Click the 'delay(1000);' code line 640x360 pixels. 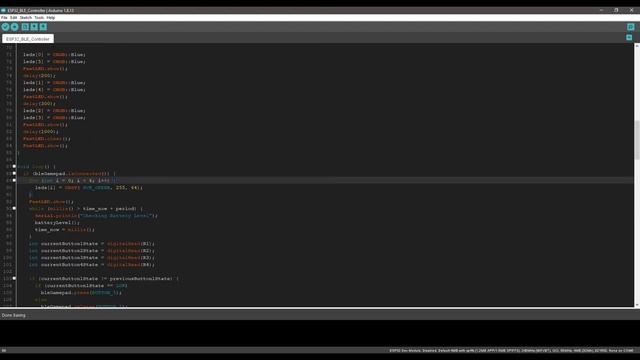[x=41, y=131]
